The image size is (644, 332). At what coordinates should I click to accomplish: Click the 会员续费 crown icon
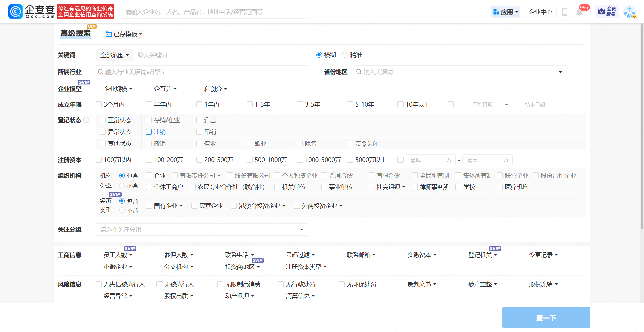pos(601,11)
